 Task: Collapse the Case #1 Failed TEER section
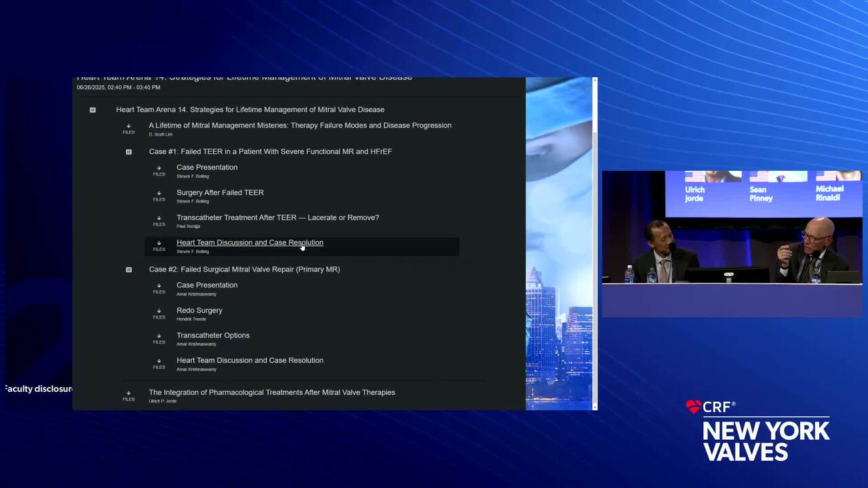tap(129, 152)
